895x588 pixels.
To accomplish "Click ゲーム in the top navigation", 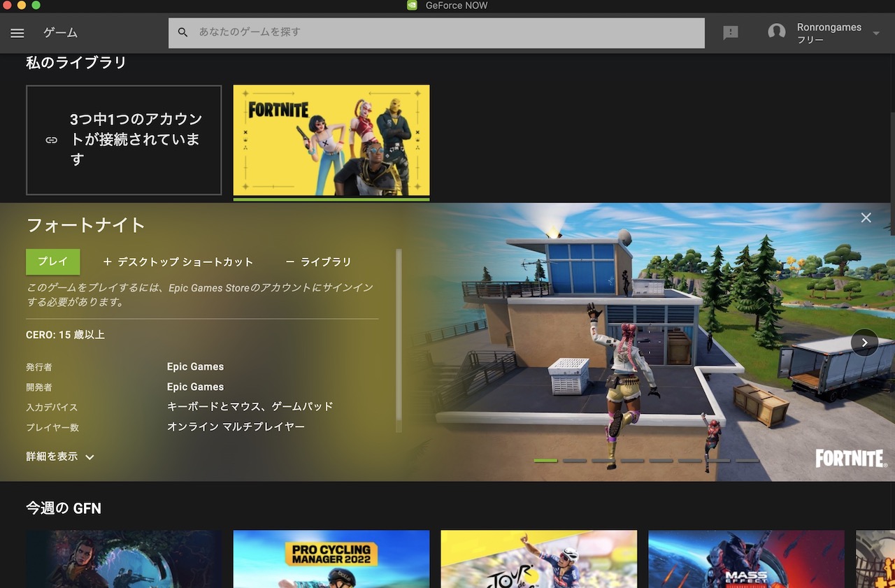I will tap(60, 33).
